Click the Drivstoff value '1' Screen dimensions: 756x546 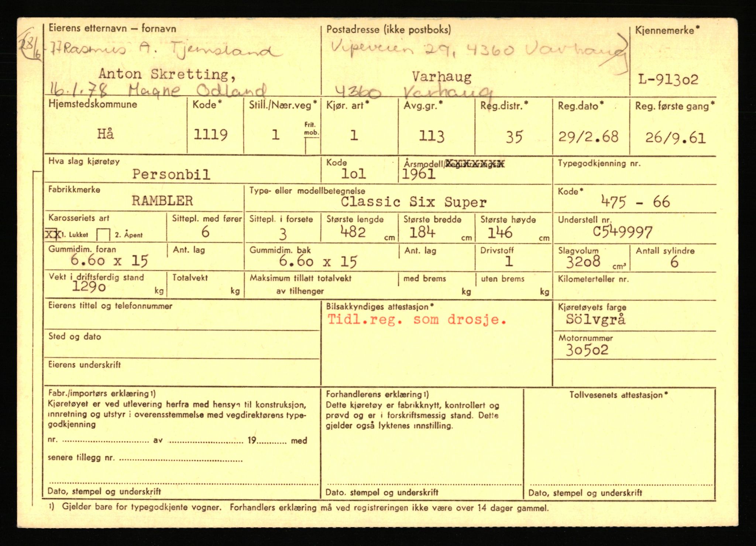509,262
